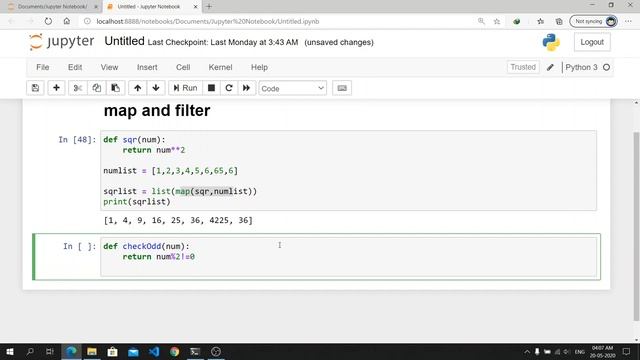The width and height of the screenshot is (640, 360).
Task: Open the Insert menu
Action: [147, 67]
